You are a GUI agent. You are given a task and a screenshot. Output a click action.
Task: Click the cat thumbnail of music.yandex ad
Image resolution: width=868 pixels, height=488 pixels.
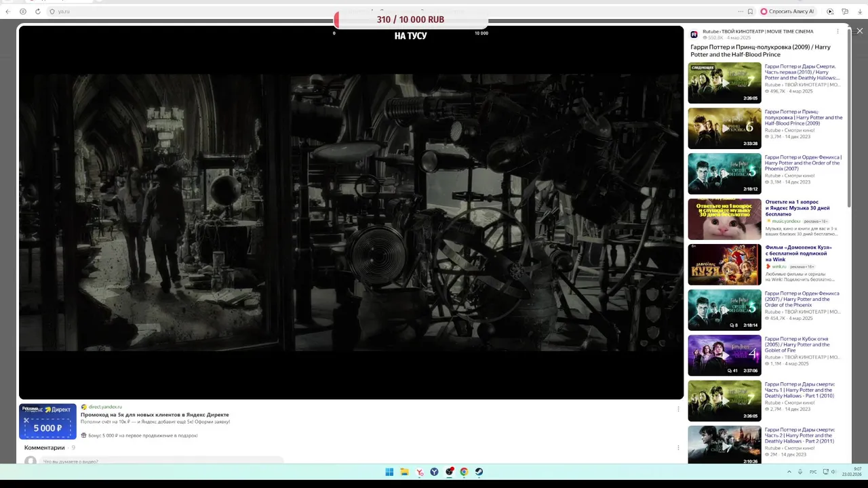pyautogui.click(x=724, y=219)
